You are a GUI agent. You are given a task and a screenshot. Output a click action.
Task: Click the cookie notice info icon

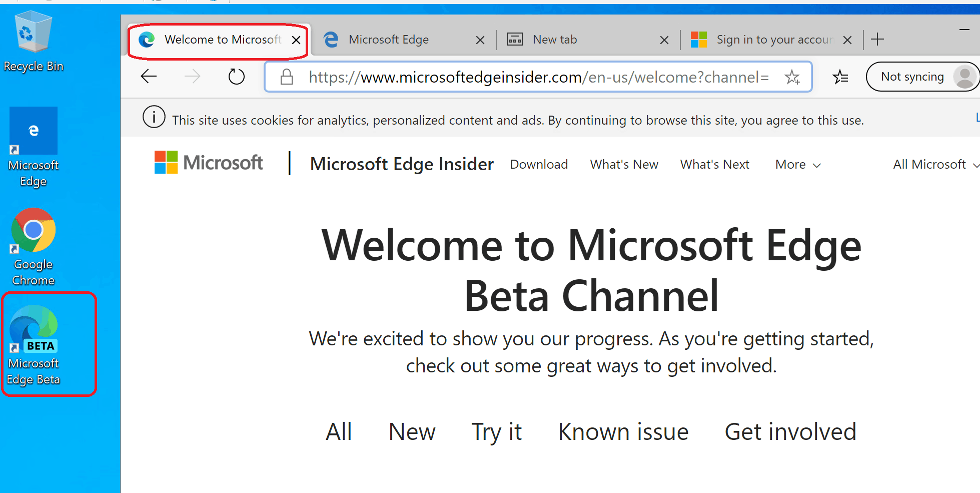click(x=154, y=117)
